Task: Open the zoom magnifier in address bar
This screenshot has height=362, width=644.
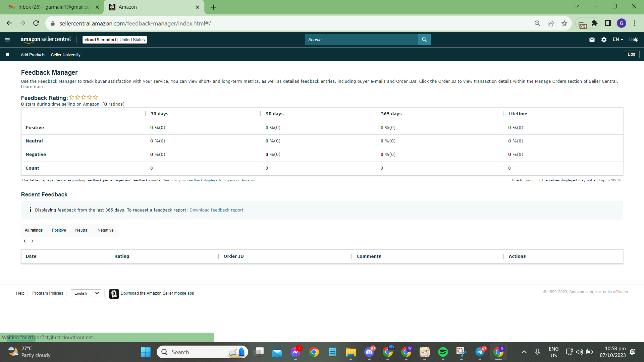Action: coord(537,23)
